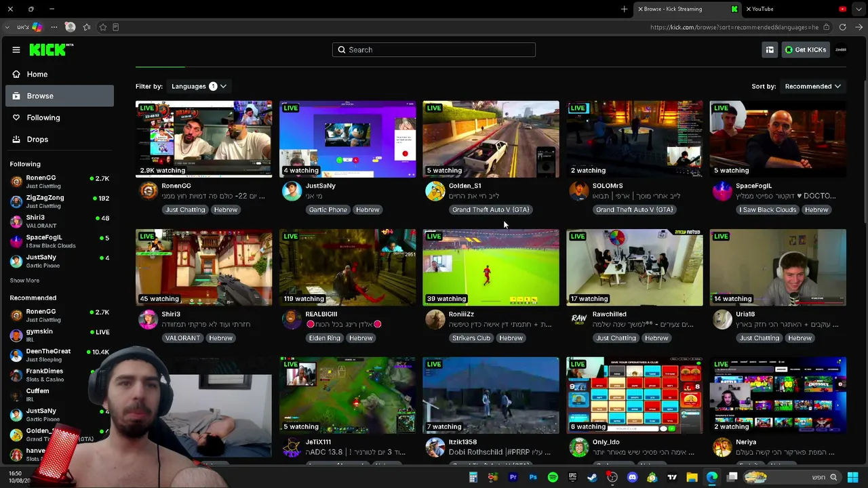Click the Golden_S1 channel avatar in stream grid
Screen dimensions: 868x488
pyautogui.click(x=435, y=191)
